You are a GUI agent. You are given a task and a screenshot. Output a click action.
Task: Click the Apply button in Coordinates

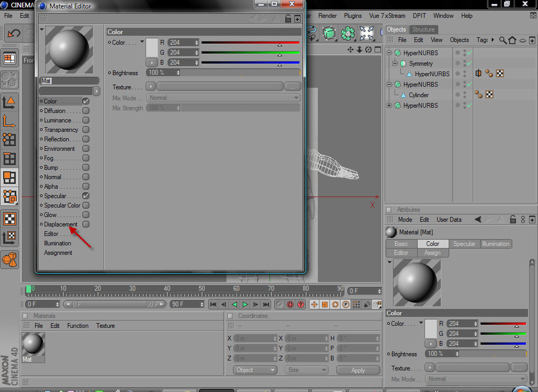pos(358,370)
